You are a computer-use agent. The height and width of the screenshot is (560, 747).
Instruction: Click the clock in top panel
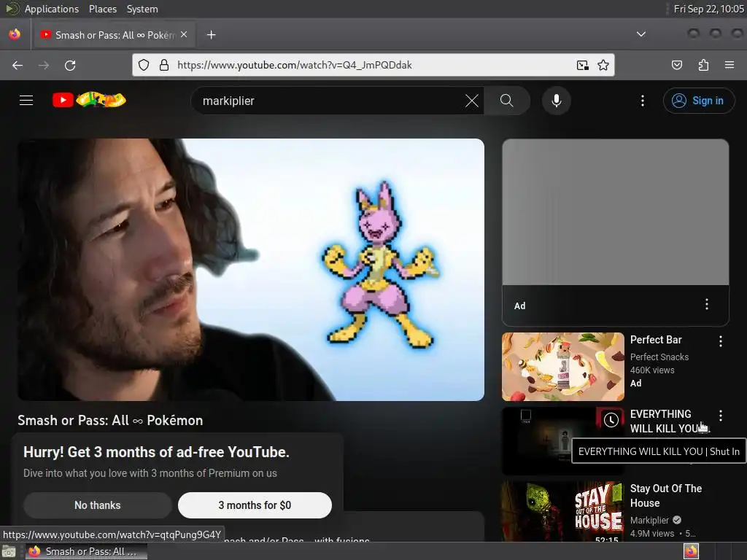pos(708,9)
